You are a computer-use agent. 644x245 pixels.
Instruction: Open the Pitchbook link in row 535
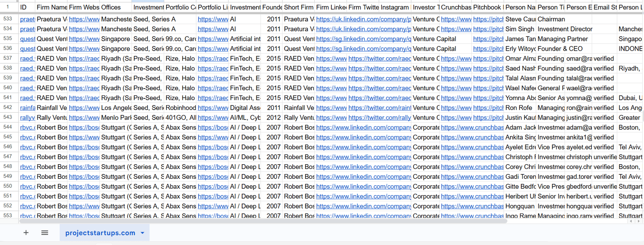[x=488, y=39]
